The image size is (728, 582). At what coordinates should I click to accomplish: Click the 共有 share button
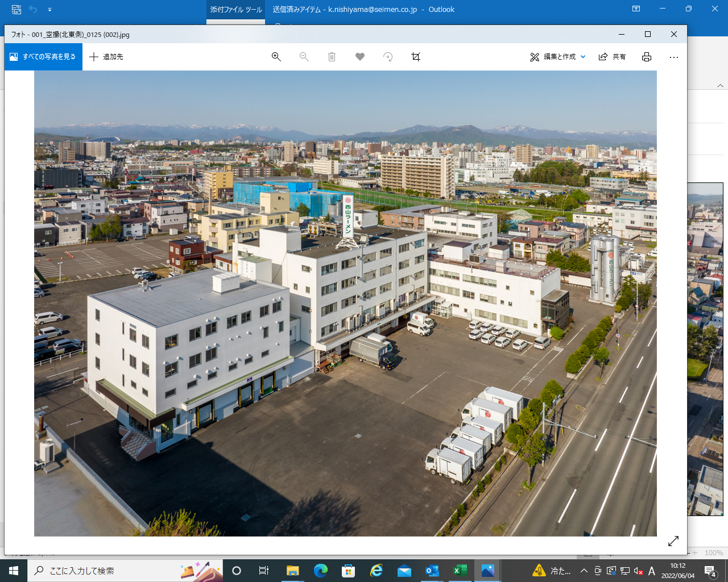[x=613, y=57]
